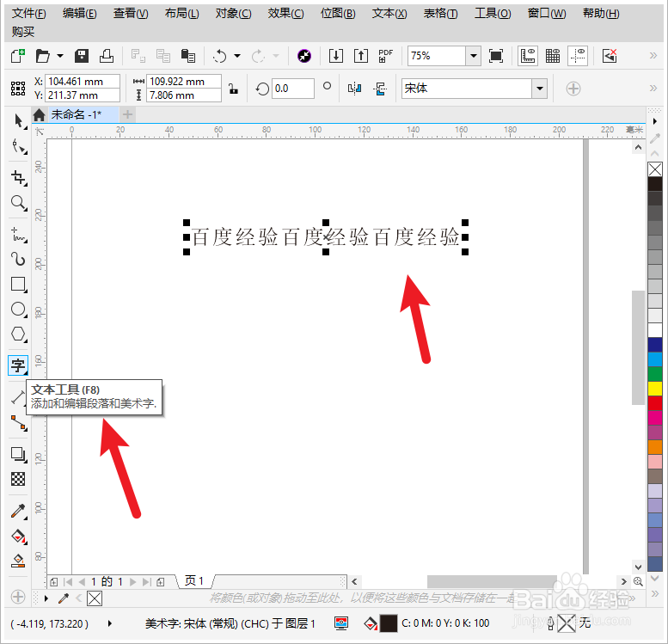Expand the property bar overflow chevron

click(x=653, y=89)
